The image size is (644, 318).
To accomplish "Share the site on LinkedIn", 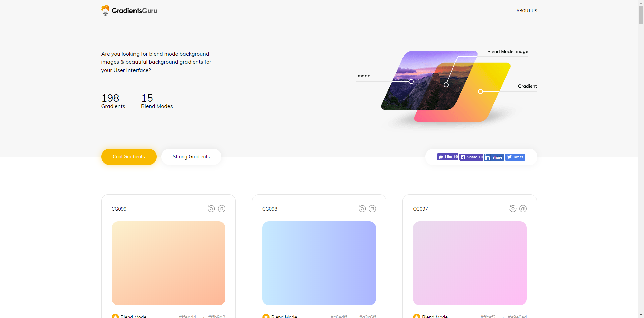I will (x=493, y=157).
